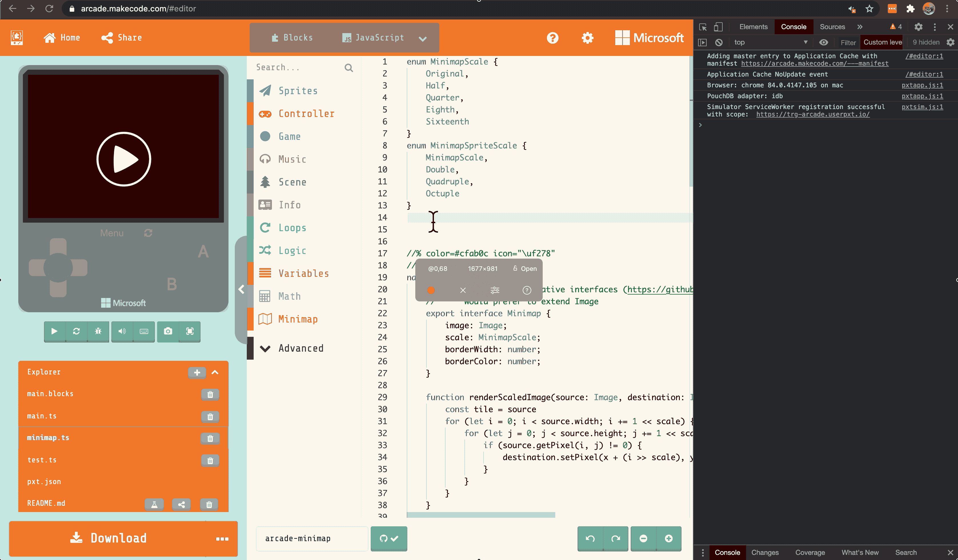Click the restart simulator toolbar icon
Viewport: 958px width, 560px height.
(x=77, y=331)
